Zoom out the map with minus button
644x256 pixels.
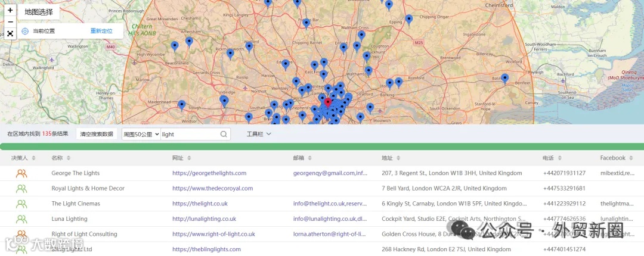coord(10,22)
